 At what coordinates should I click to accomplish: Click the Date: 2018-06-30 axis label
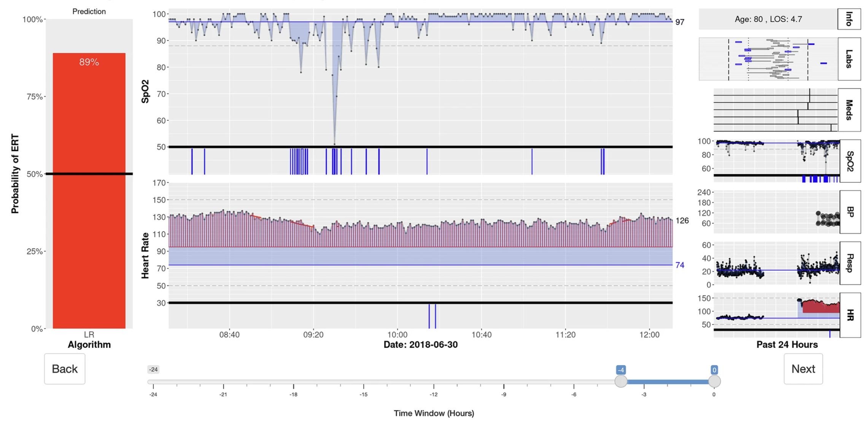click(x=420, y=344)
